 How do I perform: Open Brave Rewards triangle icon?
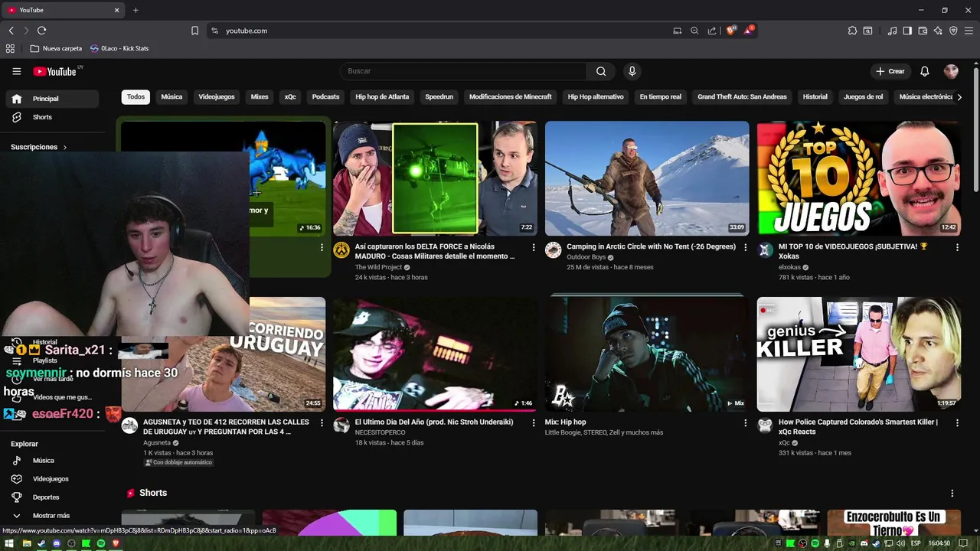coord(749,31)
